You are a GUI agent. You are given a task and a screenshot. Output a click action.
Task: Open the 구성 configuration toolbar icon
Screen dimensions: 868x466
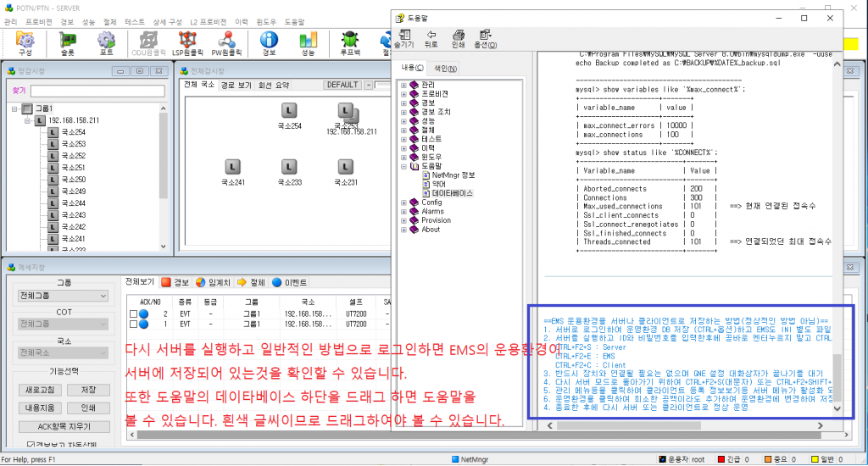point(25,43)
